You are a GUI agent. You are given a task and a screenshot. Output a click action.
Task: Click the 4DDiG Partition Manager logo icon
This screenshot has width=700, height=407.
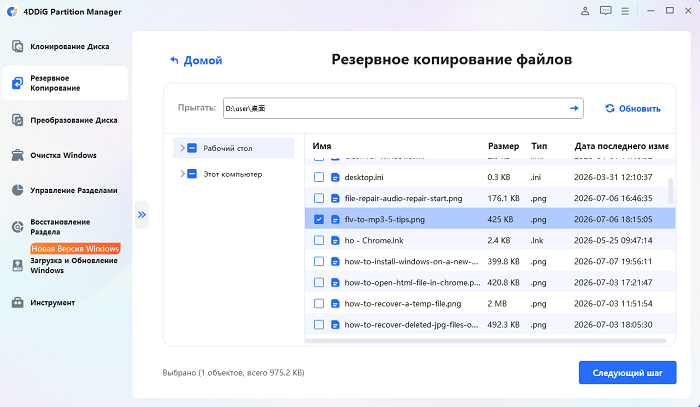[12, 12]
